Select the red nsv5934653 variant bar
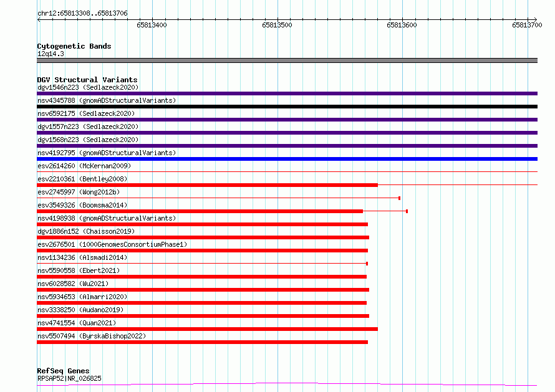This screenshot has width=555, height=392. (202, 303)
